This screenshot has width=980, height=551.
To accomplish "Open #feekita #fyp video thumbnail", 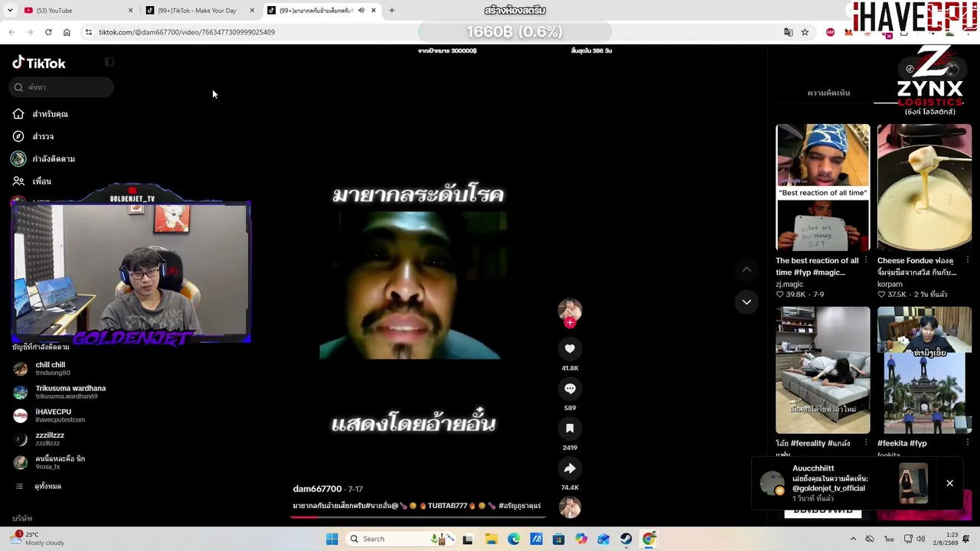I will pos(924,370).
